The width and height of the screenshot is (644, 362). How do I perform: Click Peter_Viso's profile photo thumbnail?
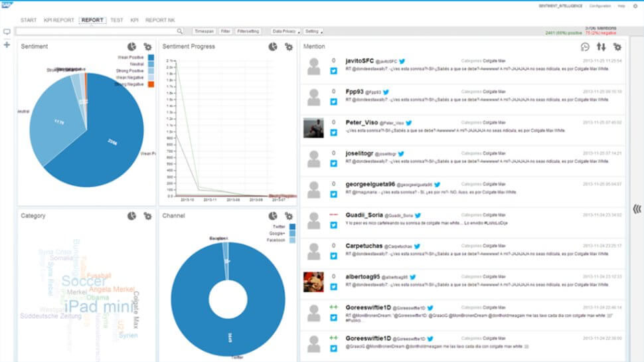click(313, 128)
